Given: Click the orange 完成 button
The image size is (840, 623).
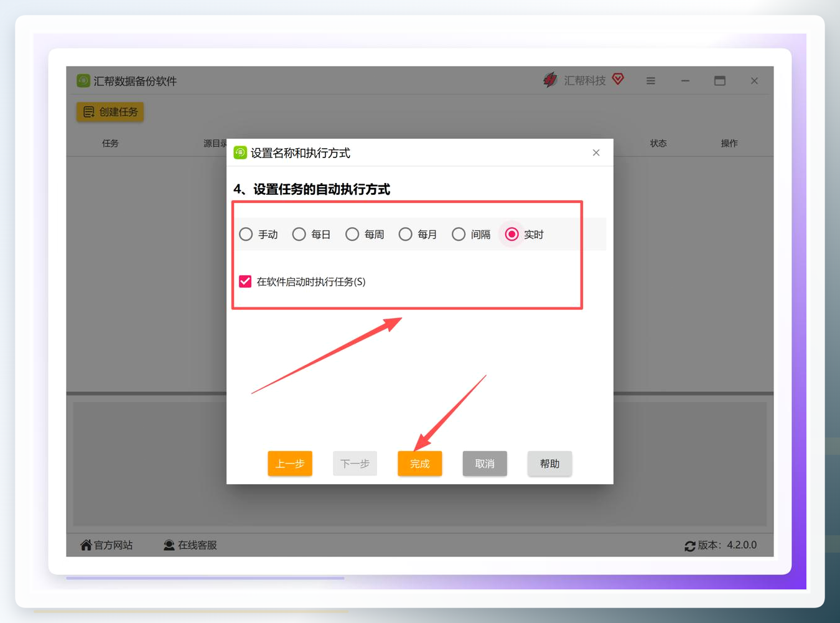Looking at the screenshot, I should click(x=420, y=464).
